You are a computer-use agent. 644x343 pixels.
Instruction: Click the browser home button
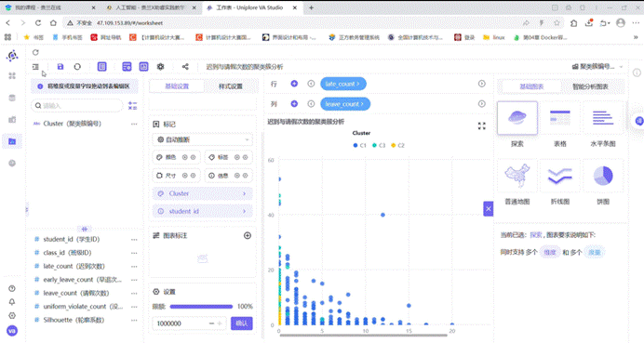[x=53, y=23]
